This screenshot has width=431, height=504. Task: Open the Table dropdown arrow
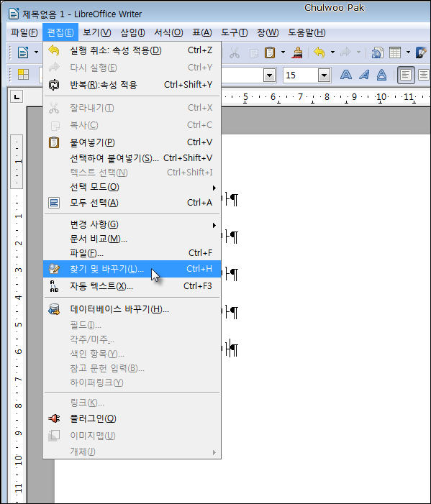tap(408, 52)
